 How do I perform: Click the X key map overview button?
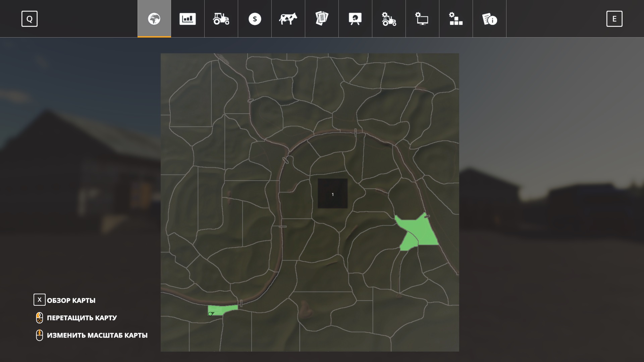40,300
